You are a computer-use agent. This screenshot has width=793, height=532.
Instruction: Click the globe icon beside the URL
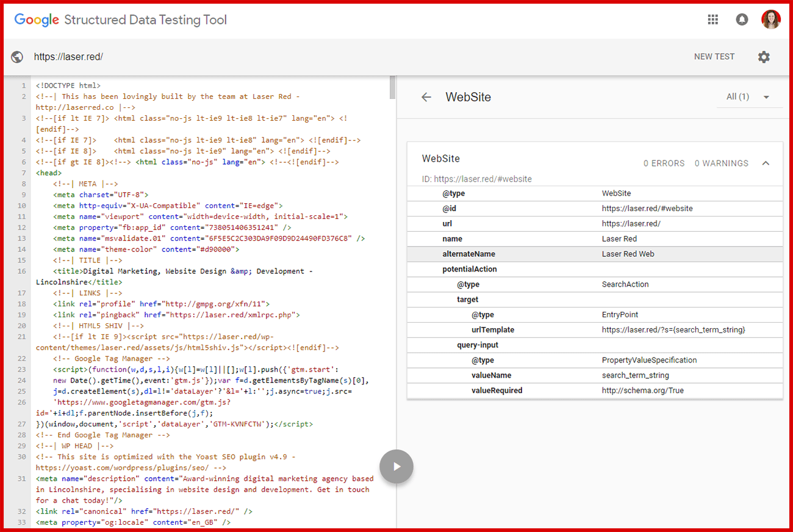(x=17, y=57)
